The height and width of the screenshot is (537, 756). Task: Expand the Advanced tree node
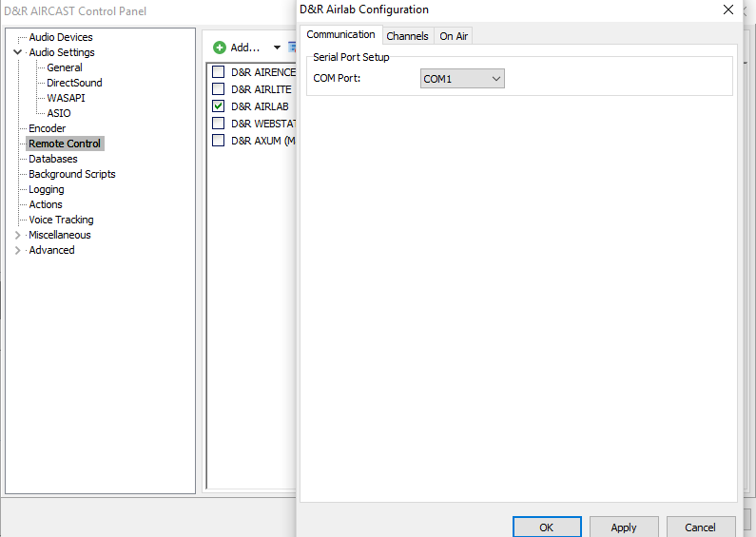[17, 250]
